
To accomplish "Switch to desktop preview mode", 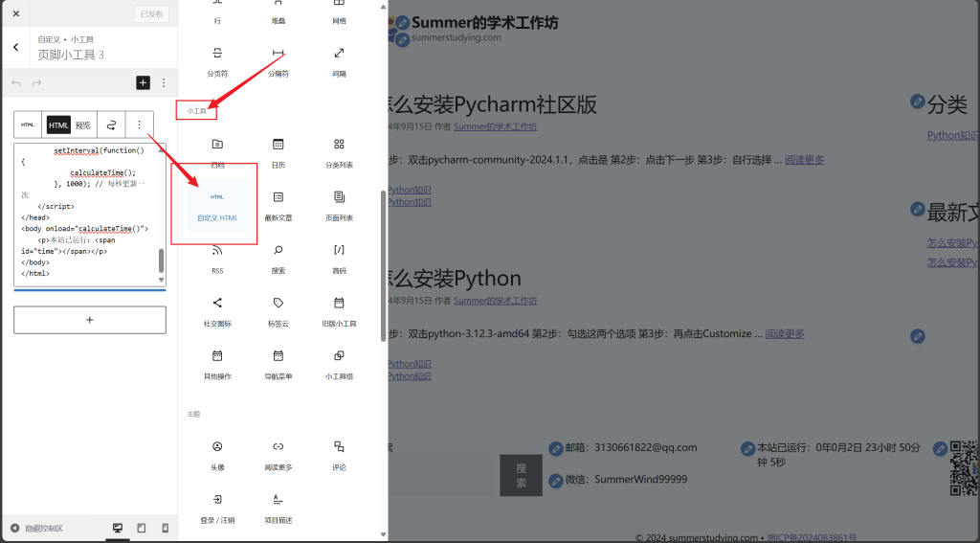I will [x=118, y=528].
